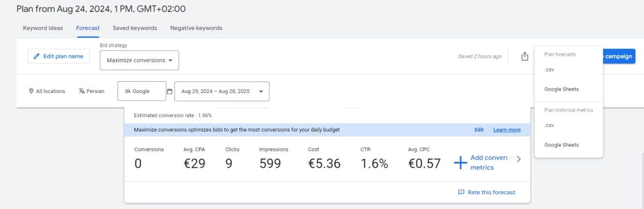Click the plus icon for conversion metrics
Screen dimensions: 644x209
pyautogui.click(x=460, y=163)
